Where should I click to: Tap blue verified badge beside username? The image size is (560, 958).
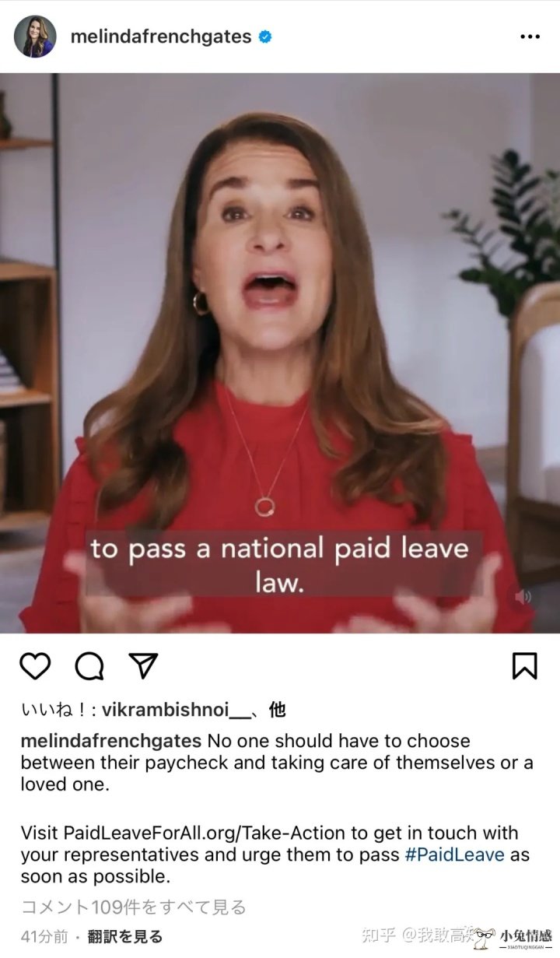[265, 37]
